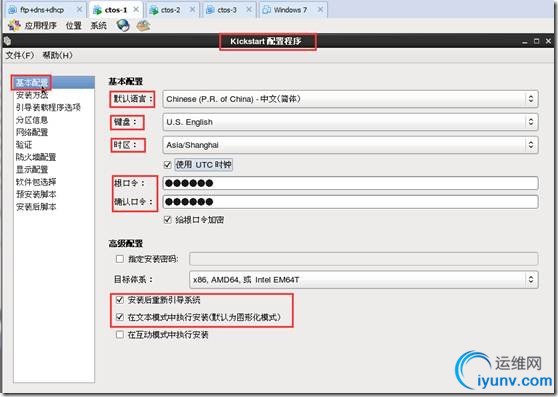
Task: Click the Kickstart window icon in title bar
Action: (x=7, y=41)
